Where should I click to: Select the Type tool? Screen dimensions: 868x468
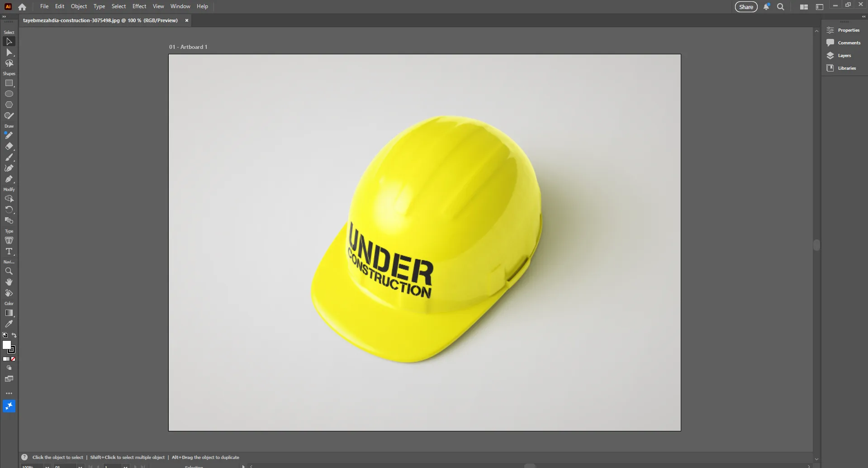point(9,252)
